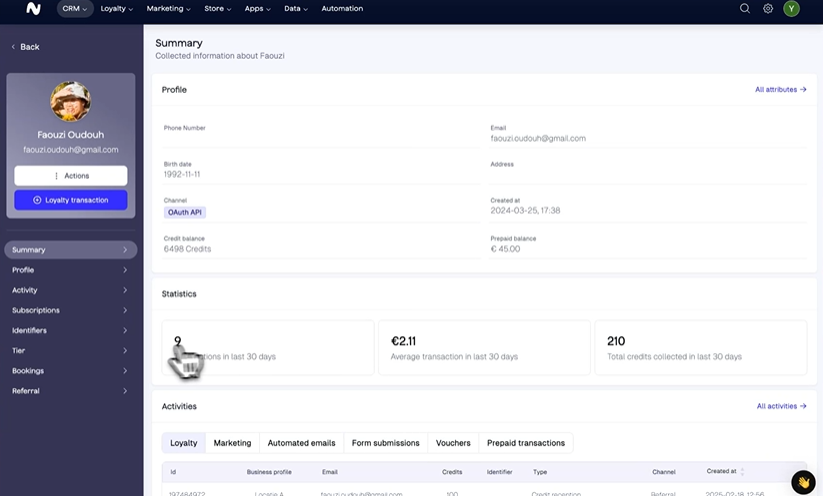This screenshot has width=823, height=496.
Task: Open Referral section in the sidebar
Action: pyautogui.click(x=71, y=391)
